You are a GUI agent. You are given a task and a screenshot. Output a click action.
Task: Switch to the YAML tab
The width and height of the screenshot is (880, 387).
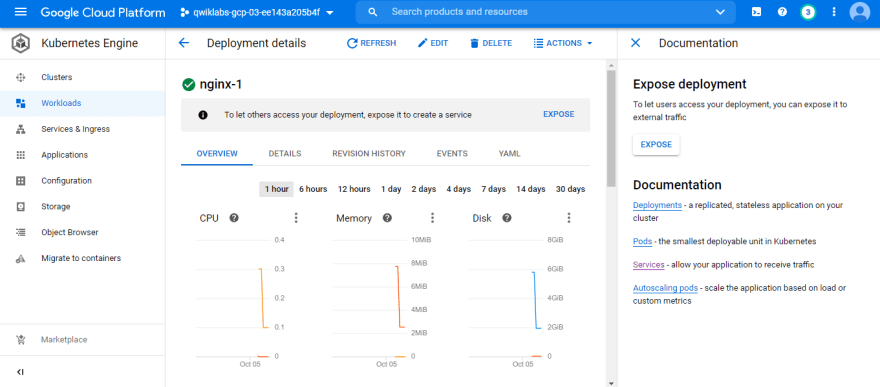coord(509,154)
